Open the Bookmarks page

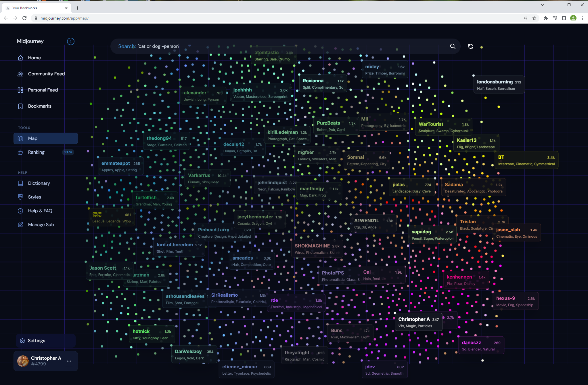point(39,106)
